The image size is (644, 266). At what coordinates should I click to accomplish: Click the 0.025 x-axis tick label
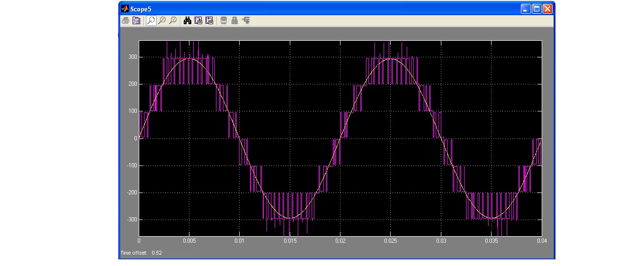pyautogui.click(x=391, y=241)
